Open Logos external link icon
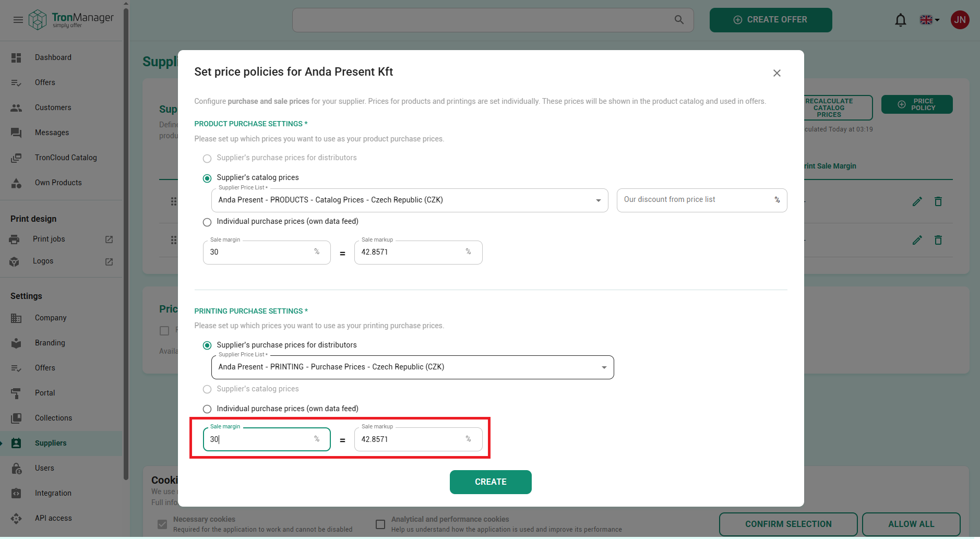Image resolution: width=980 pixels, height=539 pixels. point(109,261)
